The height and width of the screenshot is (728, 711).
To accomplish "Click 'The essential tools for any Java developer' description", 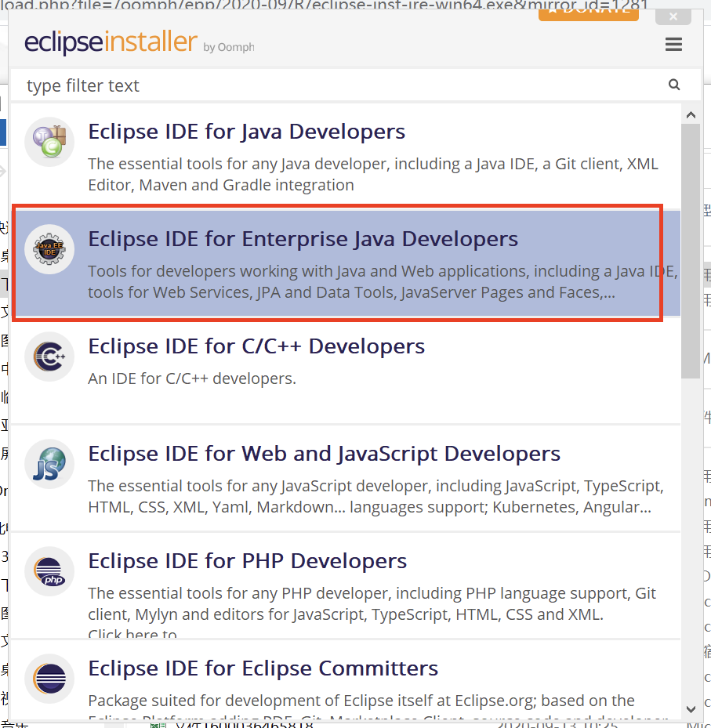I will (x=373, y=175).
